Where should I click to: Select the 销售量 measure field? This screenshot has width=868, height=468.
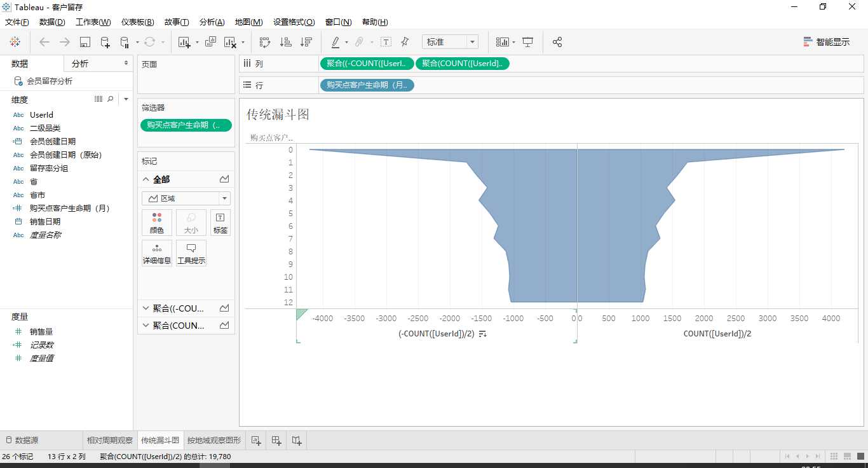point(41,331)
